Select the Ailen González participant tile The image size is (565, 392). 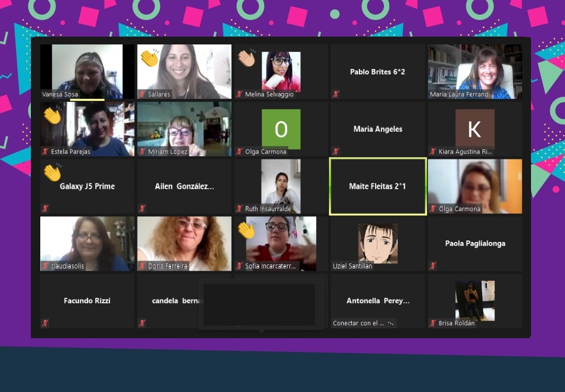[x=184, y=187]
